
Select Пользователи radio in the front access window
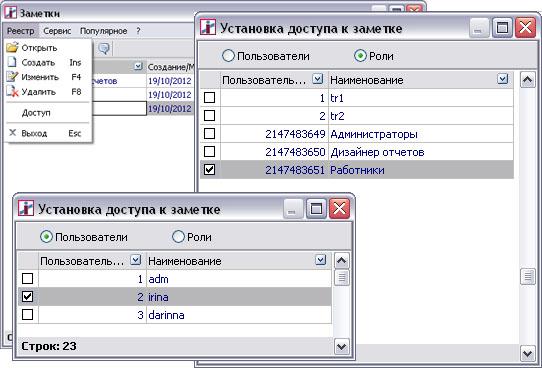[x=46, y=237]
